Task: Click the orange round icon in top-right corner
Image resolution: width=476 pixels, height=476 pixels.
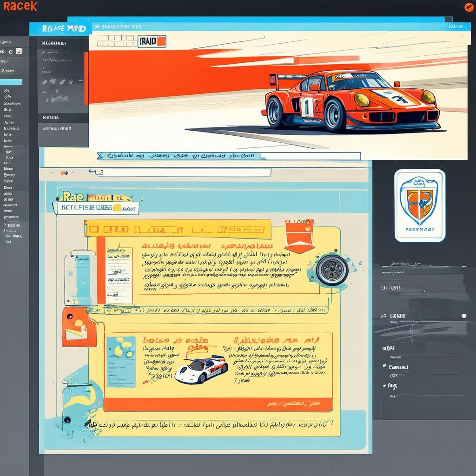Action: (x=469, y=7)
